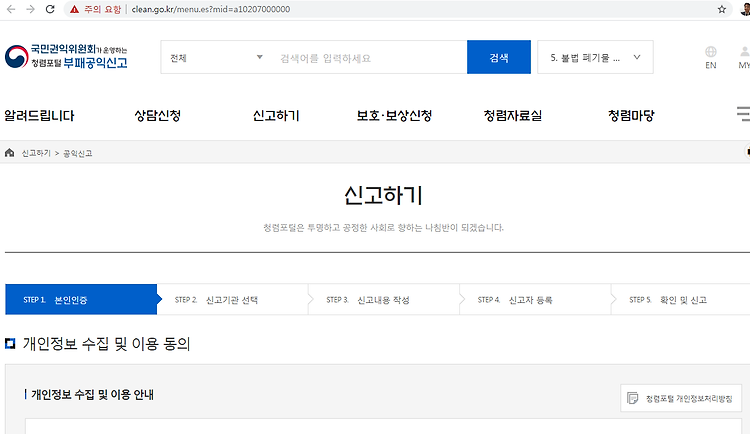
Task: Focus the 검색어를 입력하세요 search field
Action: click(x=368, y=58)
